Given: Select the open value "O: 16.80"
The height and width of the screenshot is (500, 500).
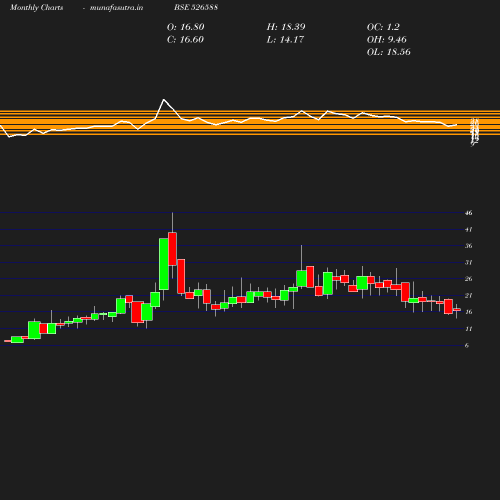Looking at the screenshot, I should (x=185, y=27).
